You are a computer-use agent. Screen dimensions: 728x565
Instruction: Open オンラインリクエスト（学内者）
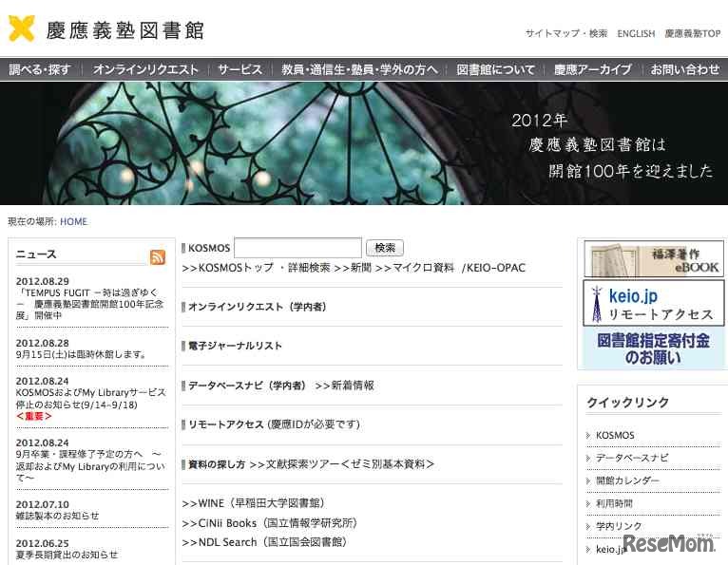tap(258, 307)
